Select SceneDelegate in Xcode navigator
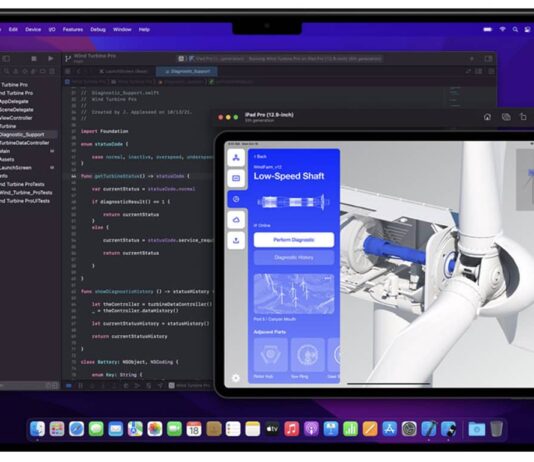Image resolution: width=534 pixels, height=462 pixels. pyautogui.click(x=17, y=110)
